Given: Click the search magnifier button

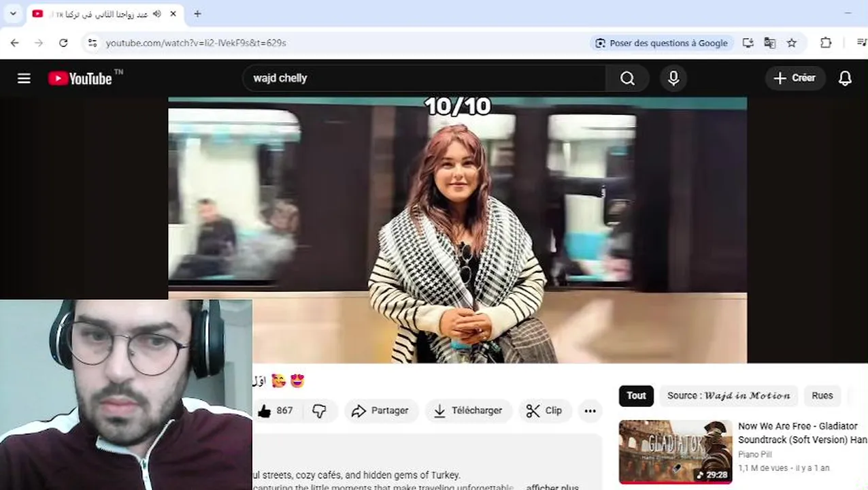Looking at the screenshot, I should coord(627,78).
